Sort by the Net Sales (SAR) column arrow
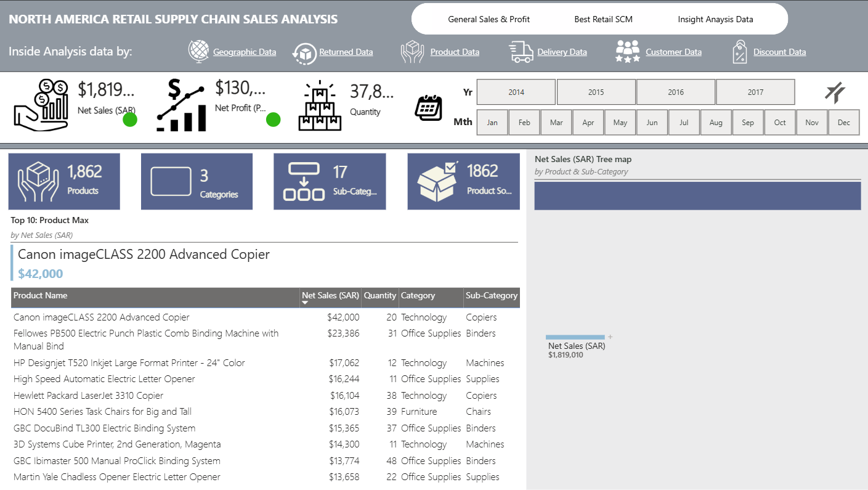 (x=305, y=303)
